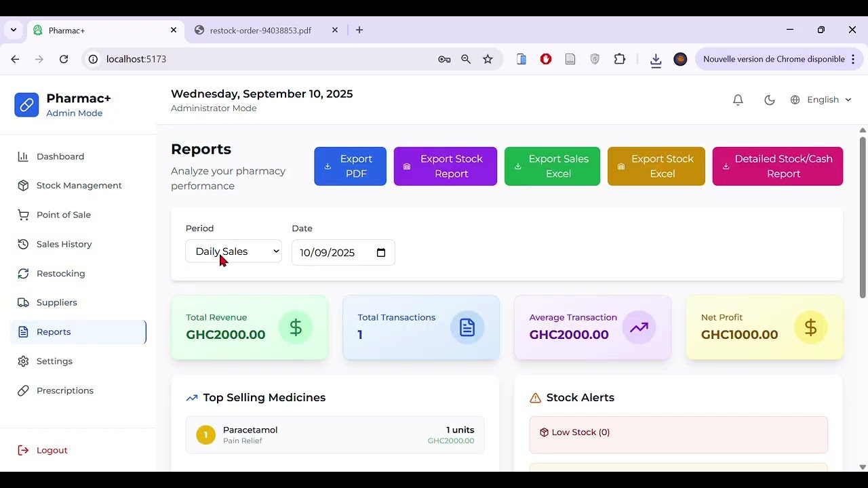Screen dimensions: 868x488
Task: Click Export Stock Excel button
Action: pyautogui.click(x=656, y=166)
